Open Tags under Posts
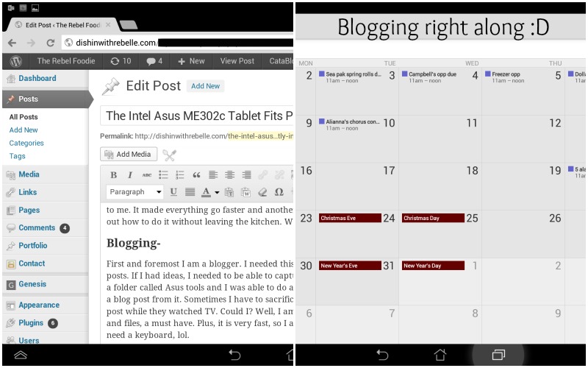The width and height of the screenshot is (588, 368). 17,156
